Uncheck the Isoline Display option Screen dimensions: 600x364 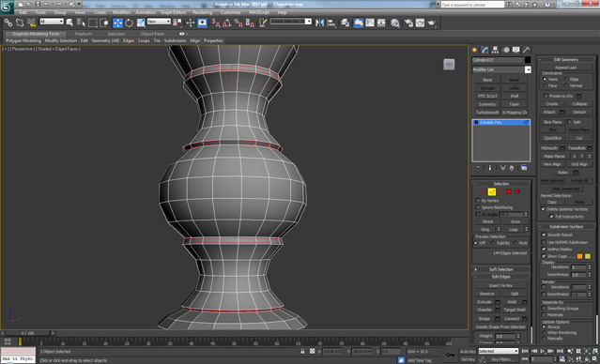544,249
